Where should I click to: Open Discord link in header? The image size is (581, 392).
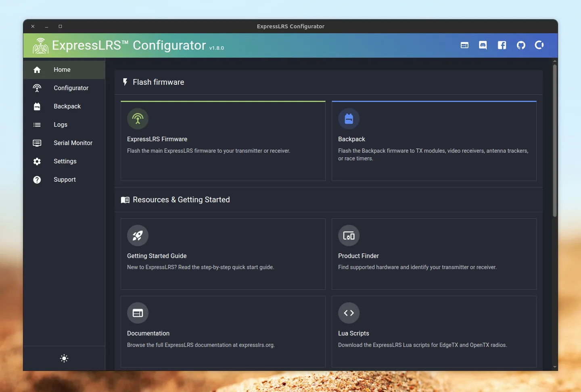(x=483, y=45)
